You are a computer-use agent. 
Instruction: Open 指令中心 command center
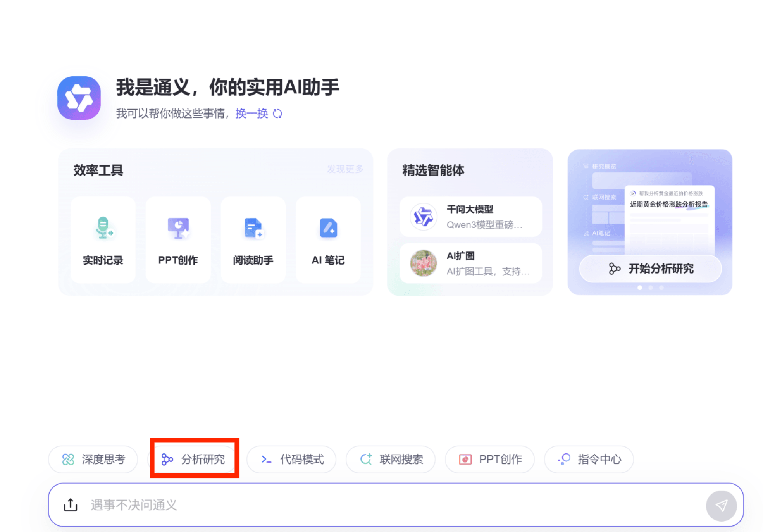coord(589,459)
